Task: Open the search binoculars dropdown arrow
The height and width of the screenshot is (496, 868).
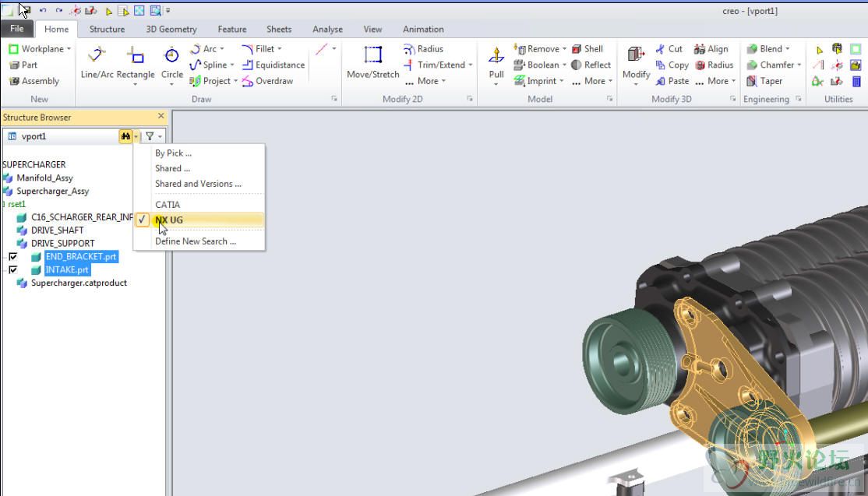Action: pyautogui.click(x=136, y=136)
